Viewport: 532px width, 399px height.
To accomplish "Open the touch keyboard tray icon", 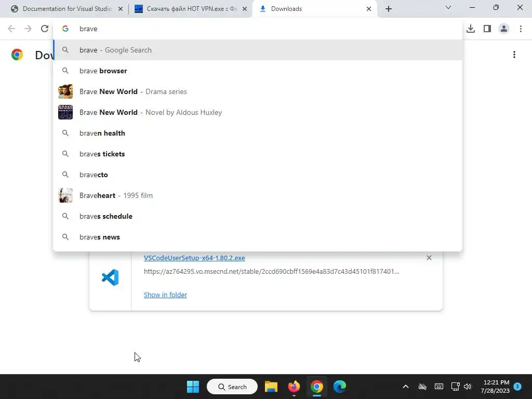I will click(x=438, y=387).
